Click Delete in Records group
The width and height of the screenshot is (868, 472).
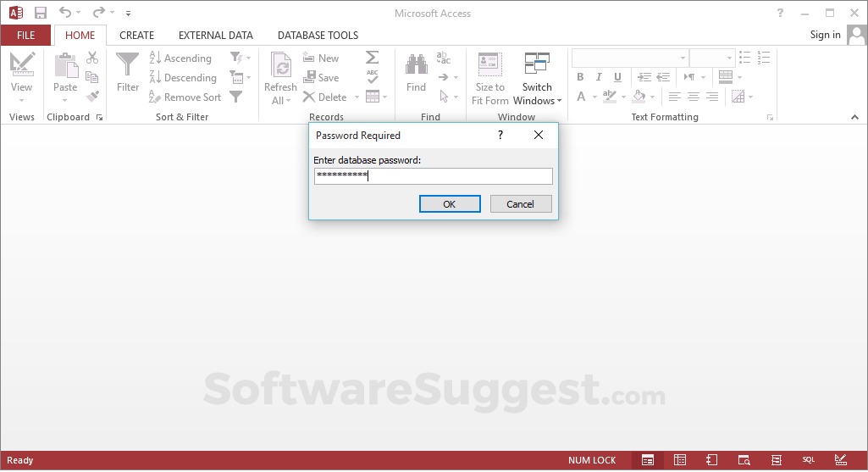[325, 97]
